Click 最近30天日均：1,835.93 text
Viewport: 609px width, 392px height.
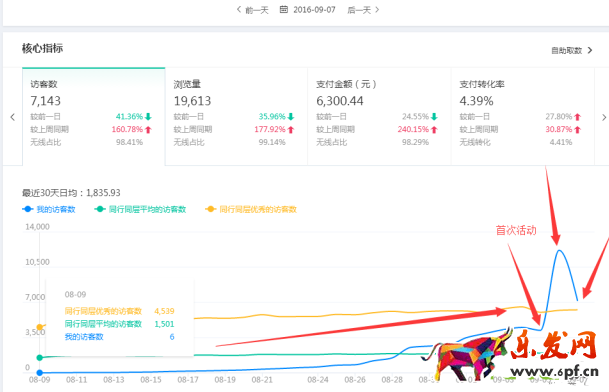[x=71, y=193]
